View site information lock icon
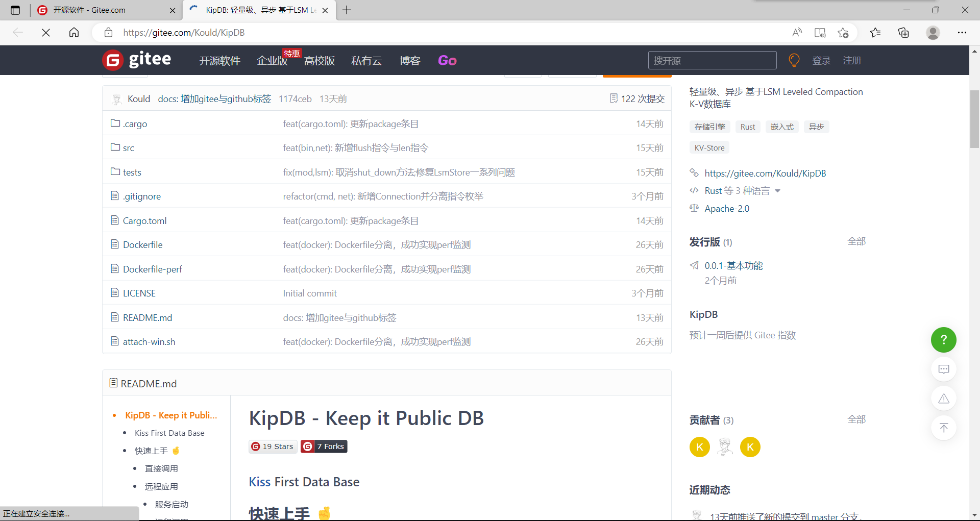This screenshot has width=980, height=521. [x=108, y=33]
